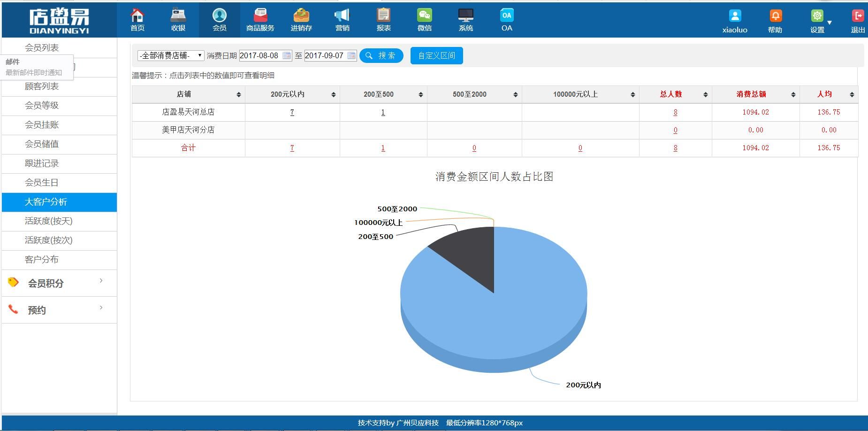This screenshot has width=868, height=431.
Task: Open 会员生日 in the sidebar
Action: point(42,183)
